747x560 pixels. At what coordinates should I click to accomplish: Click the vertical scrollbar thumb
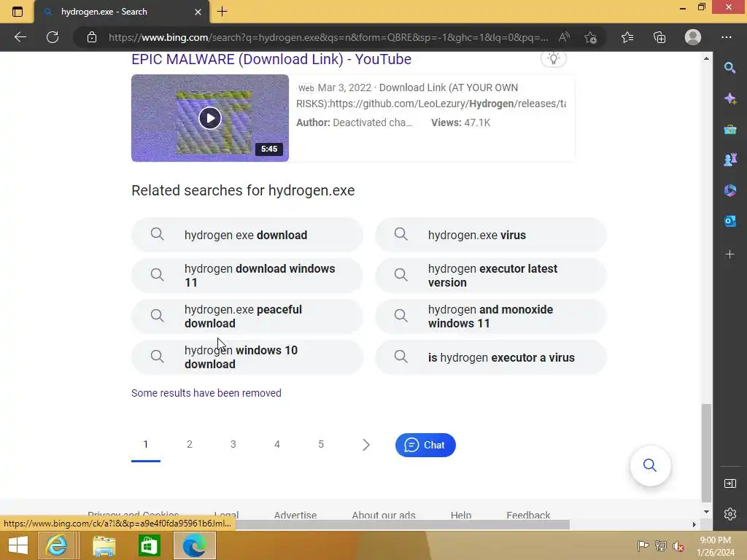(706, 452)
